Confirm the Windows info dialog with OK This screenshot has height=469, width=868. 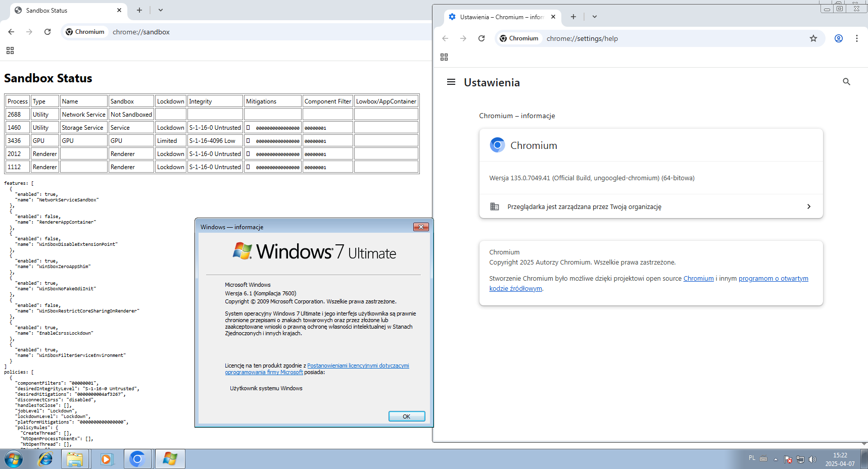click(x=407, y=416)
